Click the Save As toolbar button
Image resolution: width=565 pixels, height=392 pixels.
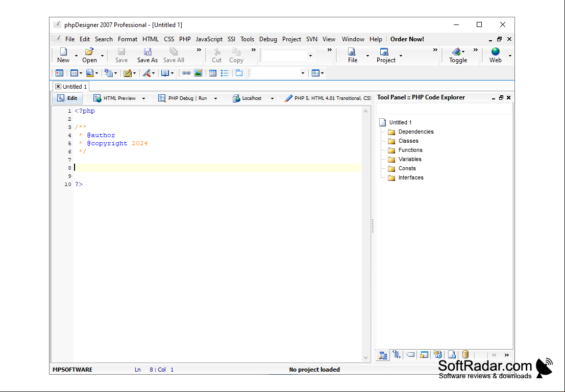coord(148,56)
